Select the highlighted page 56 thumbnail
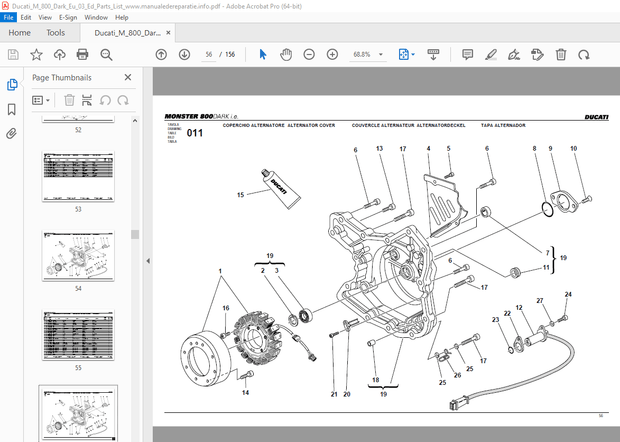This screenshot has height=442, width=620. (x=78, y=413)
